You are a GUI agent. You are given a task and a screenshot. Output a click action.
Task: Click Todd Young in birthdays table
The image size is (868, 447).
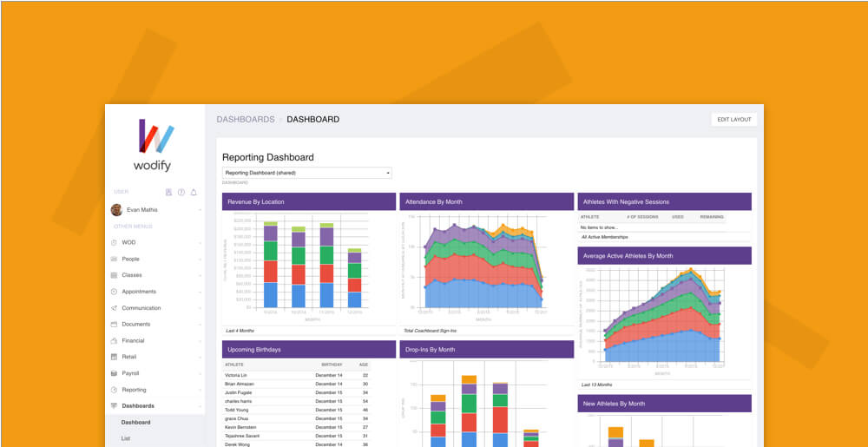pos(236,410)
